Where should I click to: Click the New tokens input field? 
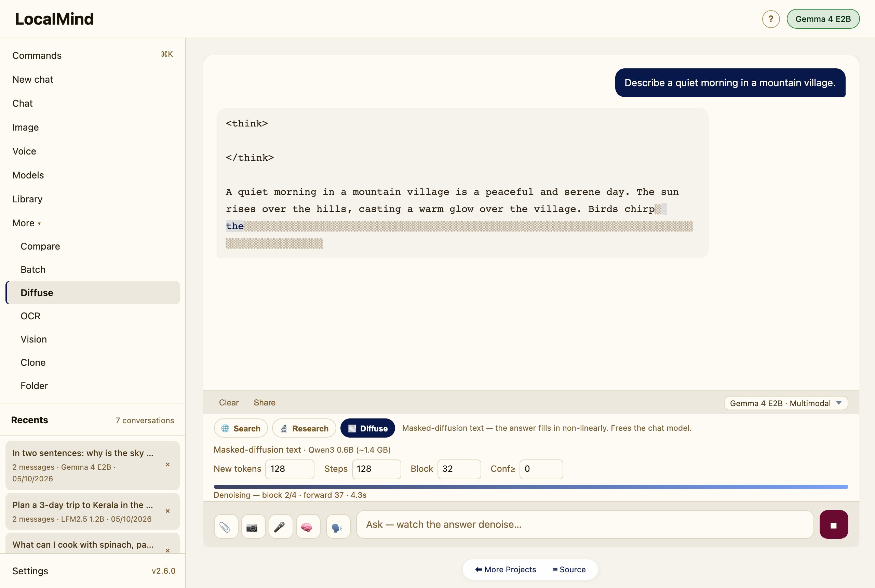pyautogui.click(x=290, y=469)
